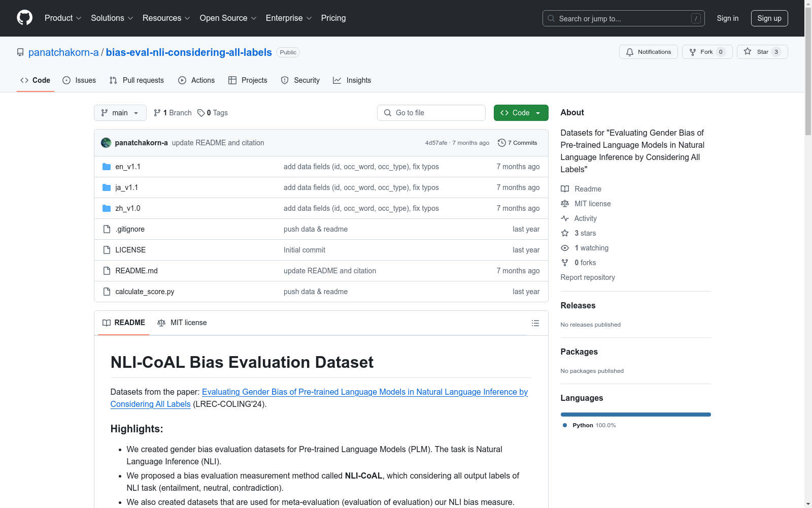The height and width of the screenshot is (508, 812).
Task: Open the 4d57afe commit hash link
Action: click(x=436, y=143)
